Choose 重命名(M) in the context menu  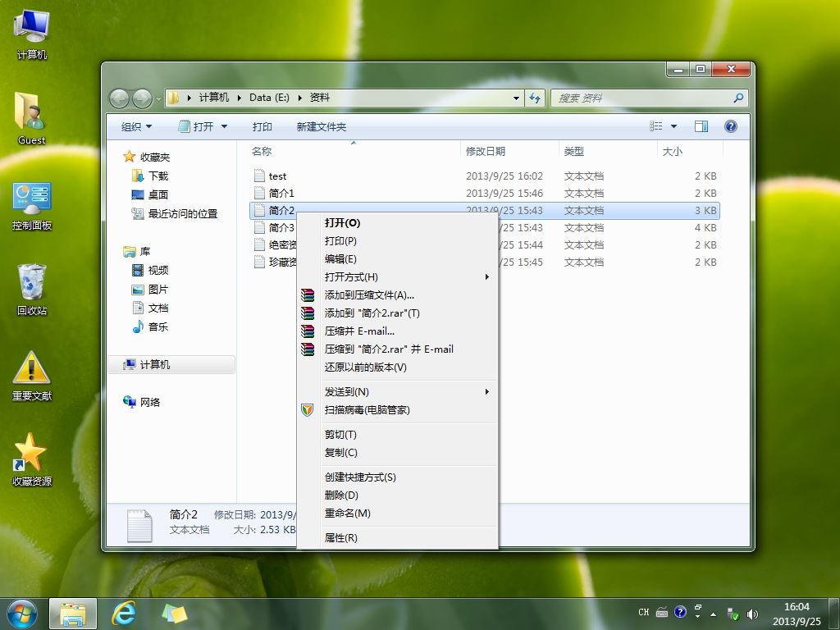pyautogui.click(x=397, y=514)
